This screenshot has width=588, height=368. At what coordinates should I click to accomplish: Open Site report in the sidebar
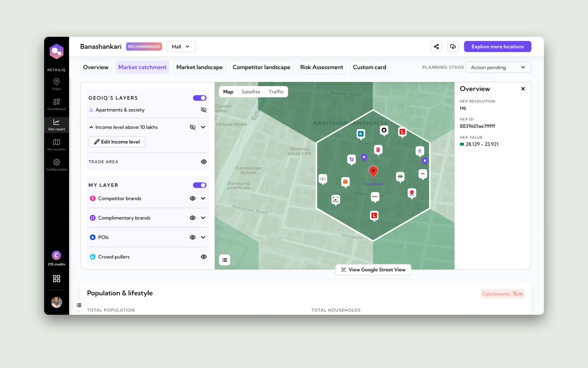56,125
